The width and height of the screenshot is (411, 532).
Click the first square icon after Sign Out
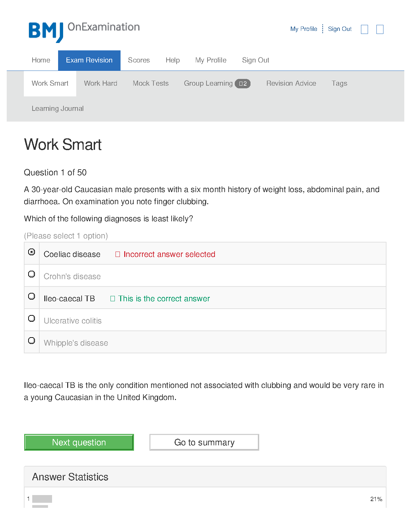tap(364, 30)
